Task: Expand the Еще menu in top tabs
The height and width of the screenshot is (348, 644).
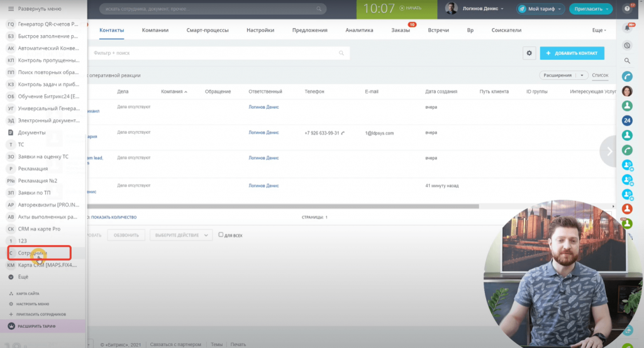Action: click(x=599, y=30)
